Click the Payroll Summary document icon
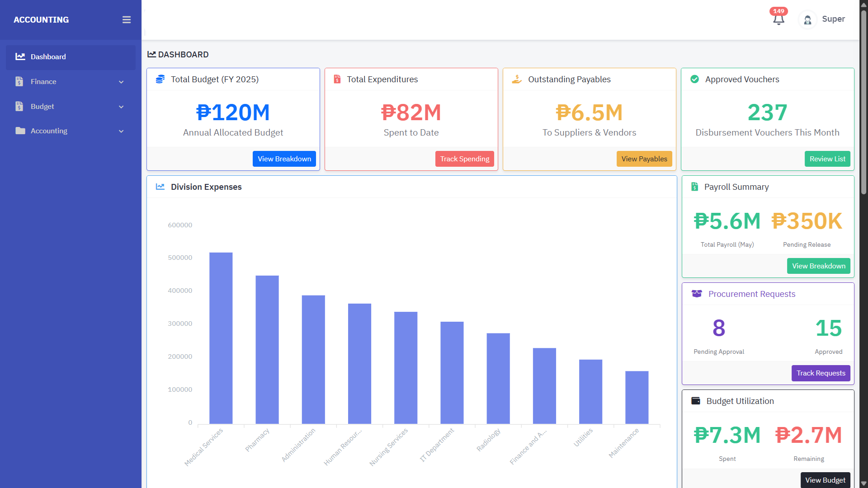This screenshot has height=488, width=868. [694, 187]
